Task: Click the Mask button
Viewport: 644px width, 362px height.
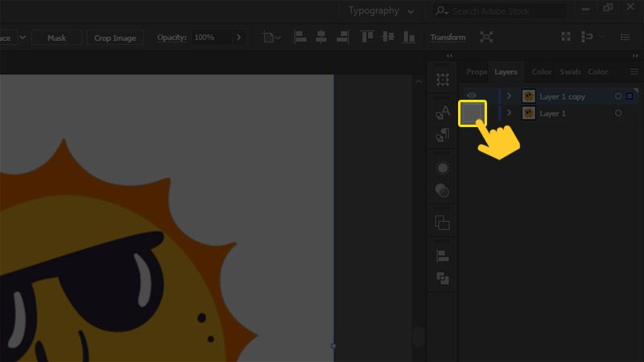Action: (56, 38)
